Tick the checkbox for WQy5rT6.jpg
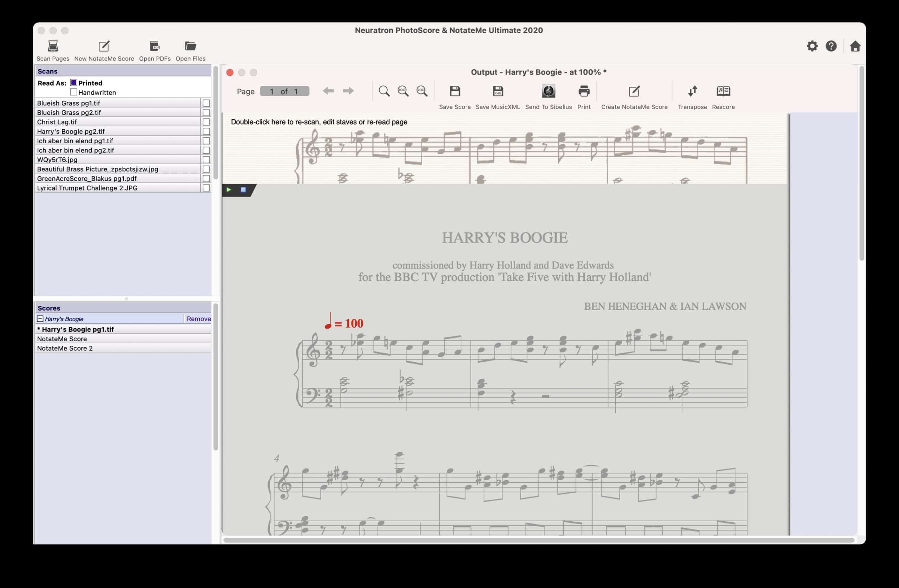 pos(206,160)
